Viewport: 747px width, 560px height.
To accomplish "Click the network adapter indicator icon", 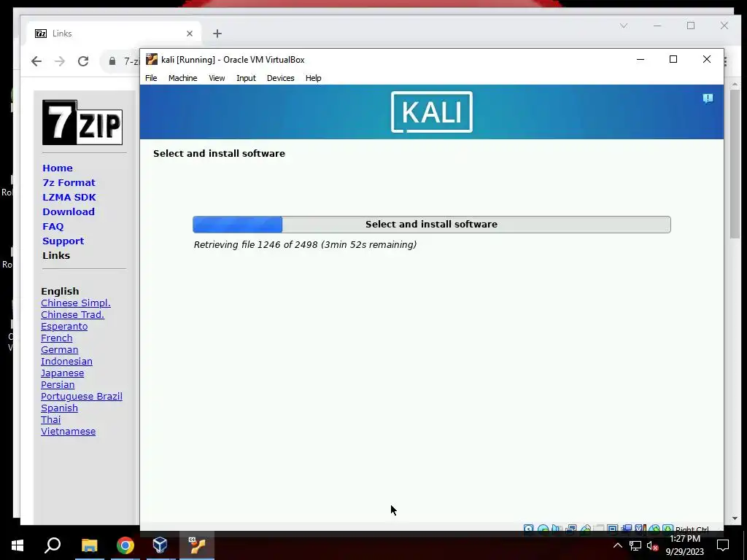I will (x=570, y=528).
